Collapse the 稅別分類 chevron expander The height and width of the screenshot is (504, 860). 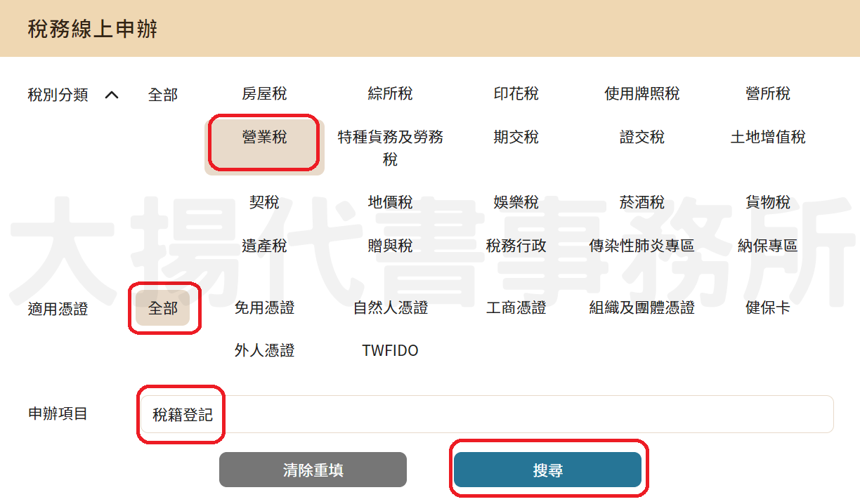tap(112, 95)
